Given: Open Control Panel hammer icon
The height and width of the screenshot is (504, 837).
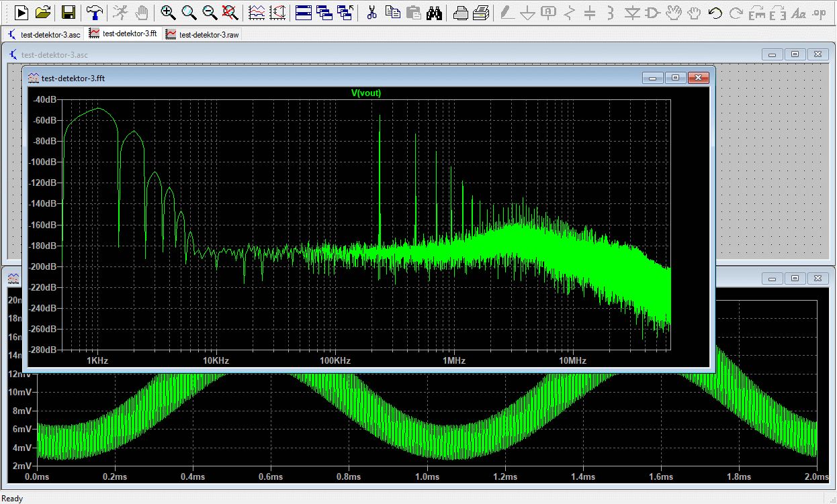Looking at the screenshot, I should coord(95,11).
